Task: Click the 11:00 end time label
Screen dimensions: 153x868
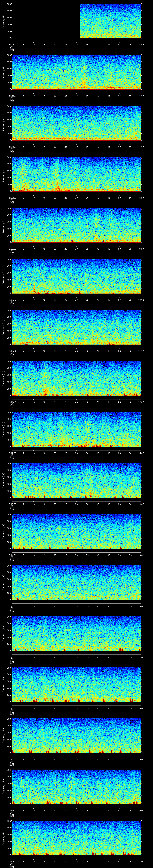Action: pyautogui.click(x=141, y=351)
